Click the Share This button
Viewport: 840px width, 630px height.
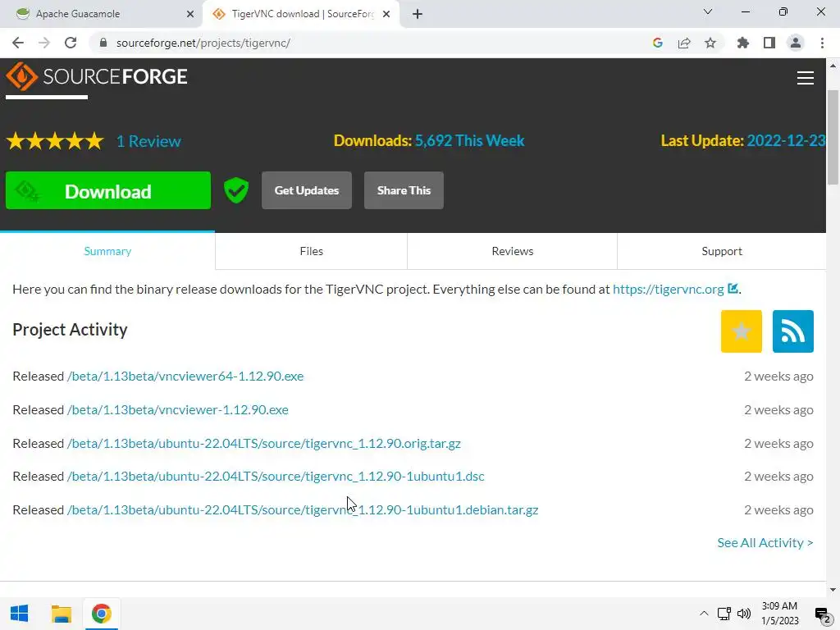point(404,190)
